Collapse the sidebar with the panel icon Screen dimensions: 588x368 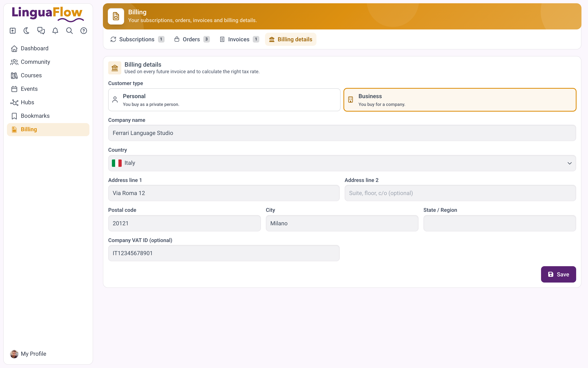coord(13,31)
